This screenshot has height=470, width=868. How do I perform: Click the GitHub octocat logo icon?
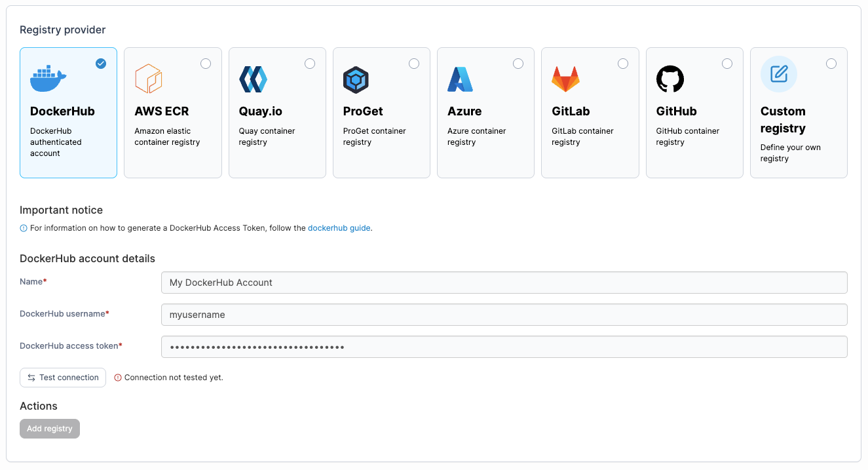670,79
